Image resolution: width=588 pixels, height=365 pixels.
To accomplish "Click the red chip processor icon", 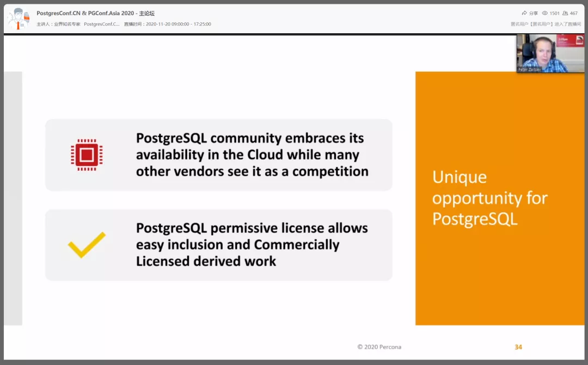I will click(x=87, y=155).
